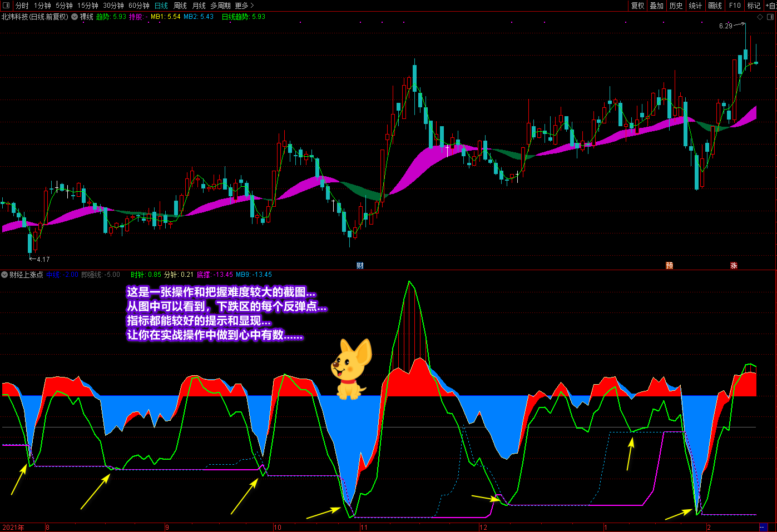Click the diamond icon at chart top-right
Image resolution: width=777 pixels, height=532 pixels.
[760, 17]
